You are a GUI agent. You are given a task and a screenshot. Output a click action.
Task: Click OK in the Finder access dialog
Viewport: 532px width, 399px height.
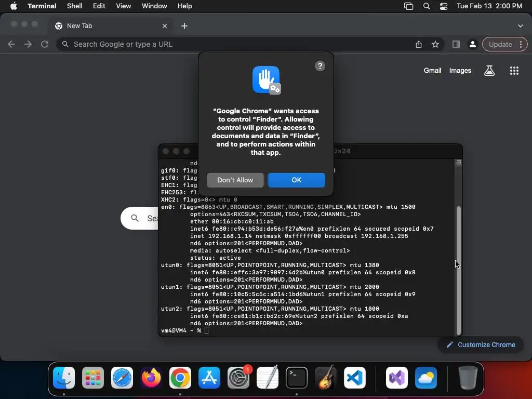click(x=297, y=180)
